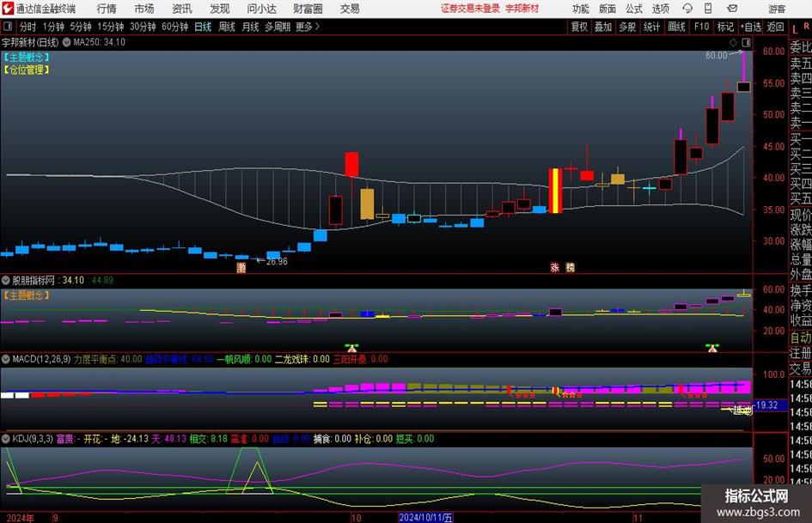This screenshot has width=812, height=523.
Task: Switch to the 分时 chart tab
Action: 27,27
